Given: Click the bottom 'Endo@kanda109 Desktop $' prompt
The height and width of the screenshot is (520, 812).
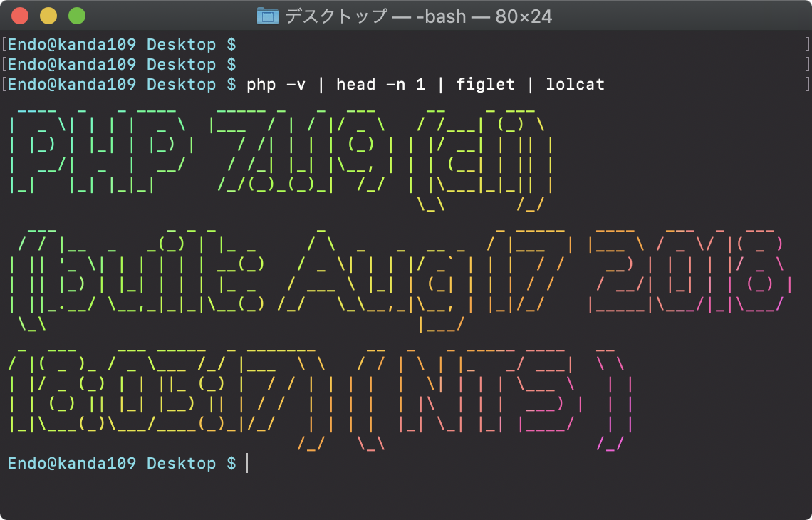Looking at the screenshot, I should point(123,463).
